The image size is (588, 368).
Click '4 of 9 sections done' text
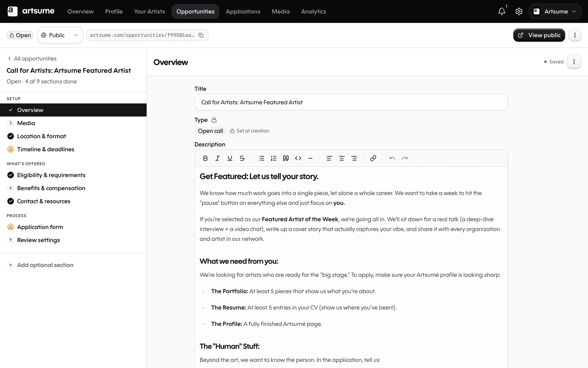point(51,82)
